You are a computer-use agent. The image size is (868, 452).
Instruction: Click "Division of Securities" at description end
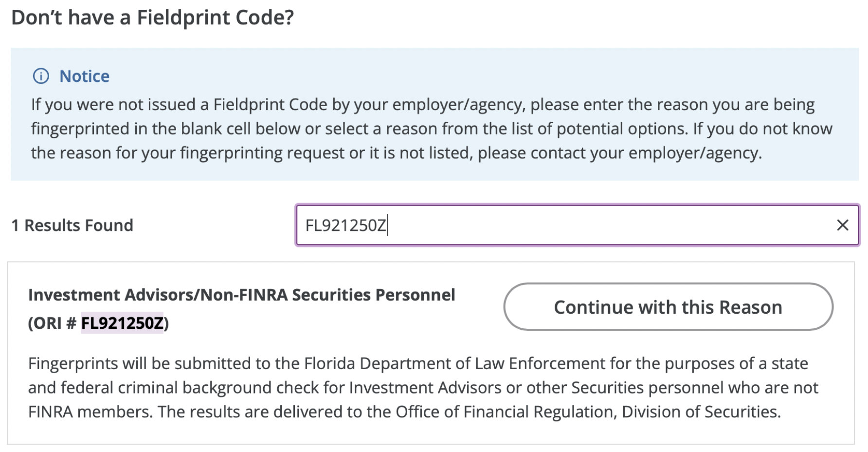point(701,412)
